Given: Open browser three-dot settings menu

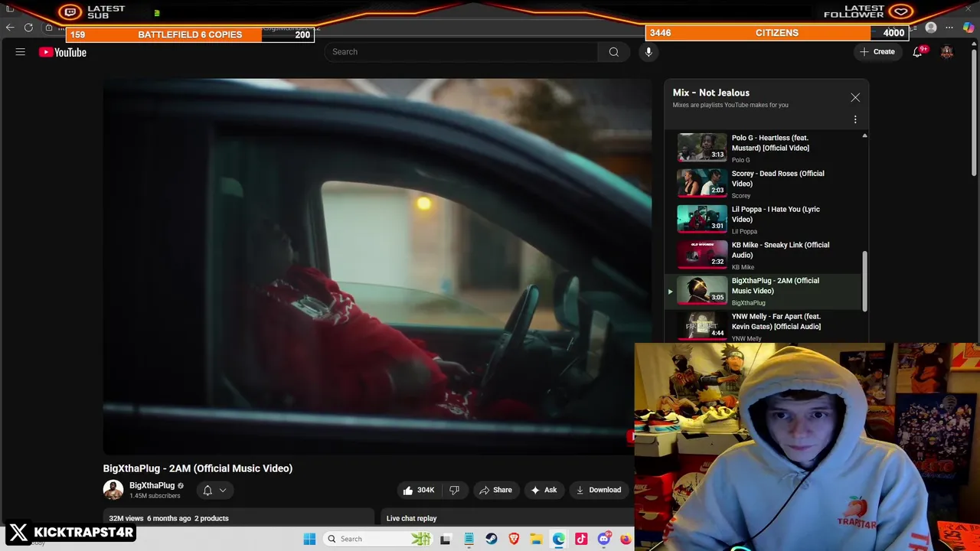Looking at the screenshot, I should [x=949, y=28].
